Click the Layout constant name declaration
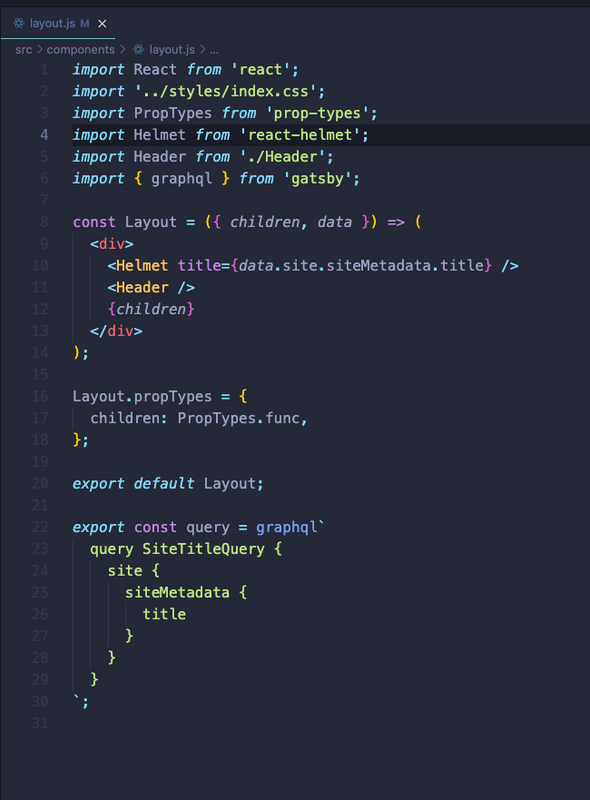 pos(151,222)
